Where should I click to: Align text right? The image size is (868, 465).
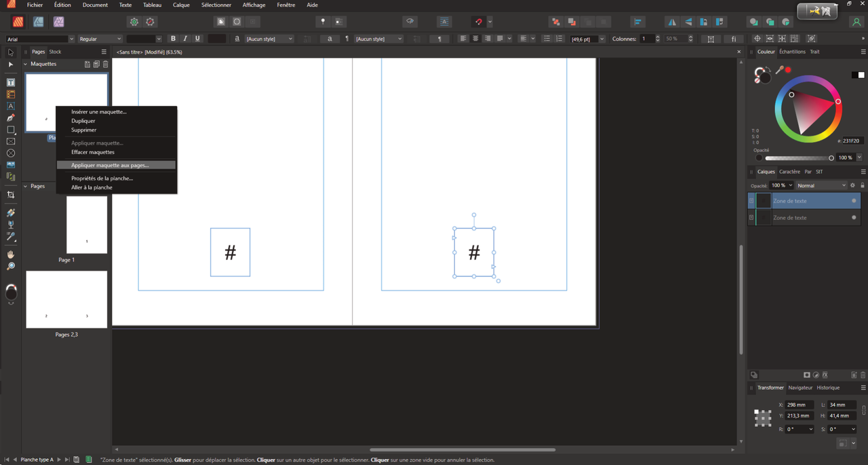click(488, 39)
